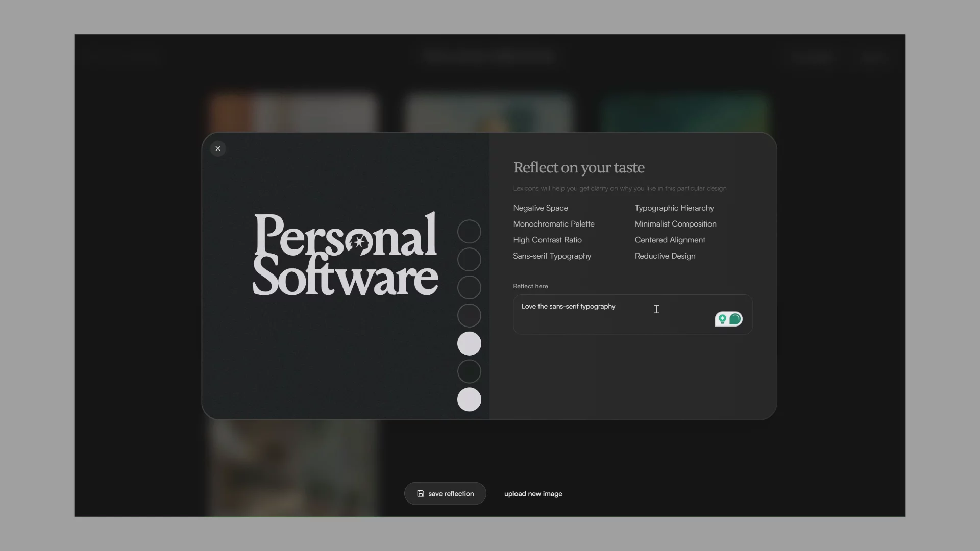Click the bottom white filled circle

[x=469, y=399]
